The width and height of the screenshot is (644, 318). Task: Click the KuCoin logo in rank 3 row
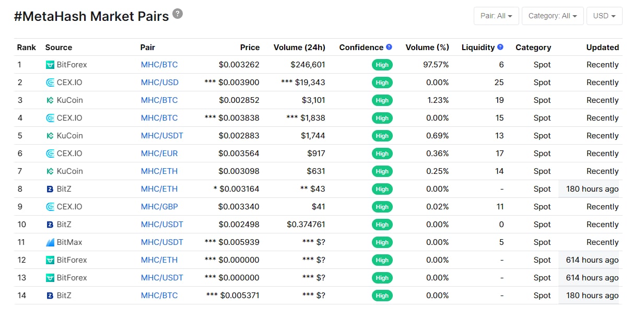[50, 100]
